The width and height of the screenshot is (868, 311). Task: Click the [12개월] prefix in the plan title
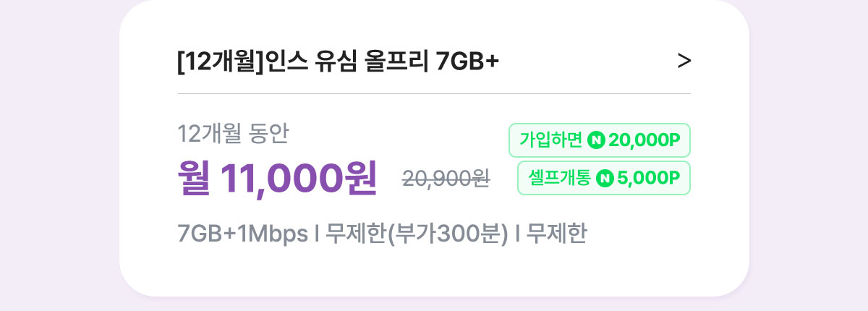[x=222, y=62]
